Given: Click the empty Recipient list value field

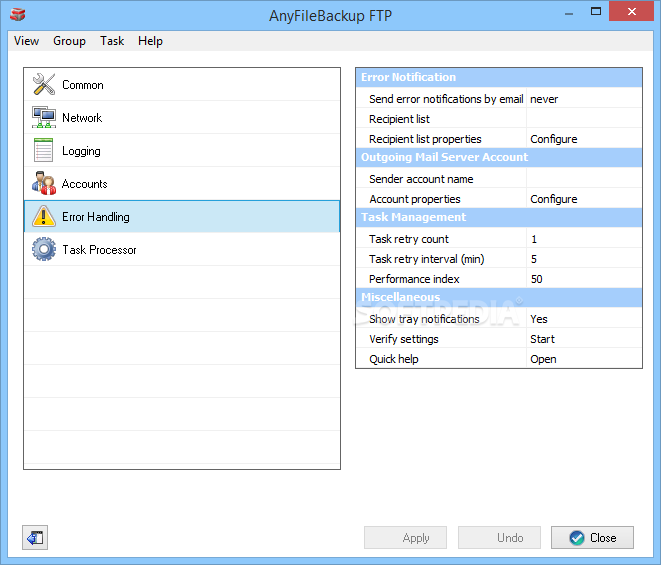Looking at the screenshot, I should tap(584, 119).
